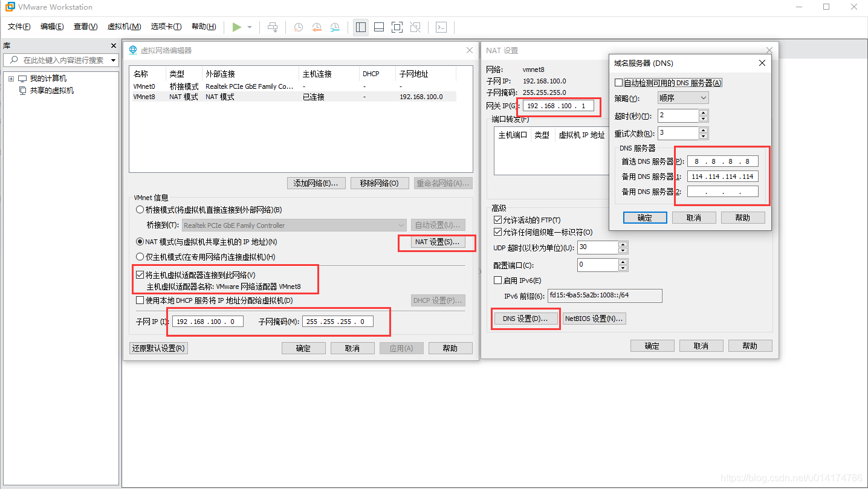Open the 选项卡(T) menu
Screen dimensions: 868x489
point(166,27)
